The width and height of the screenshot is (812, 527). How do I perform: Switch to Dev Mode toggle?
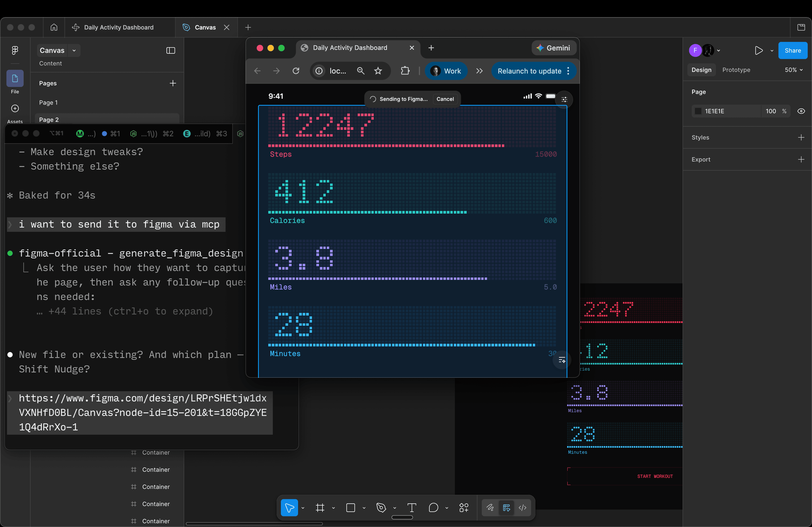pos(522,508)
